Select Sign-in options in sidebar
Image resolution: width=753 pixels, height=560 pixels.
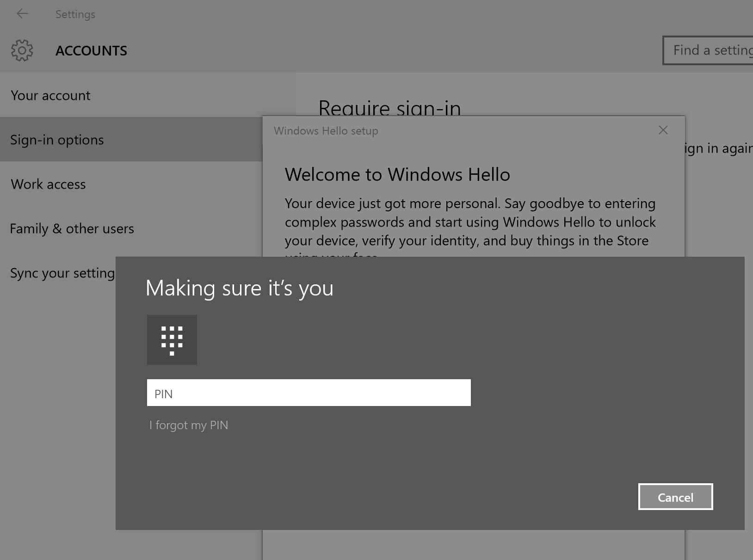tap(131, 140)
